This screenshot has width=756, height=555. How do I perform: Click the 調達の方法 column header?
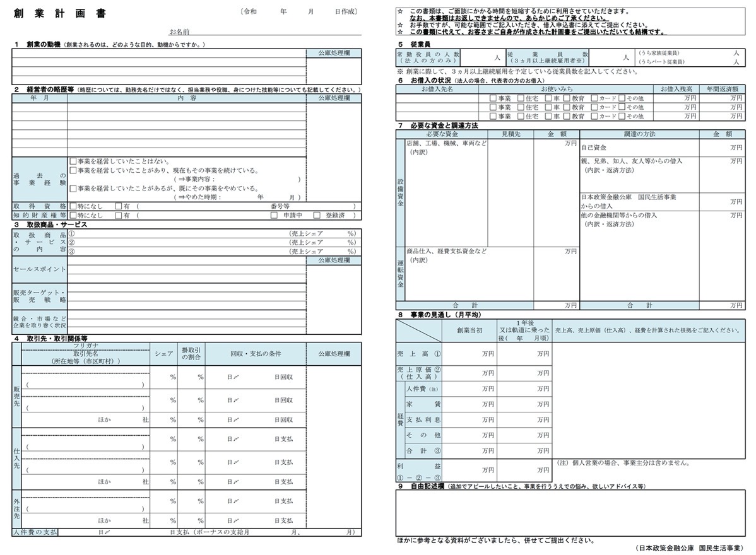tap(639, 134)
